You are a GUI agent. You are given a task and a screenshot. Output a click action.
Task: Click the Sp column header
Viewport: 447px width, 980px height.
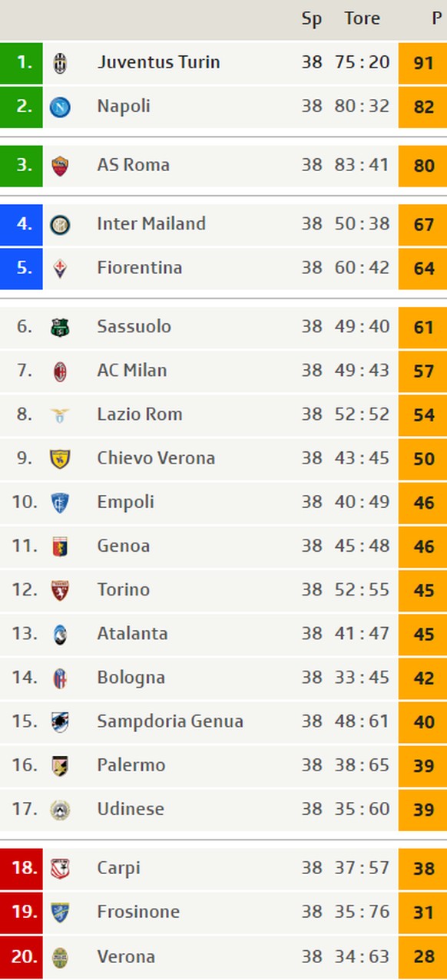[x=312, y=19]
